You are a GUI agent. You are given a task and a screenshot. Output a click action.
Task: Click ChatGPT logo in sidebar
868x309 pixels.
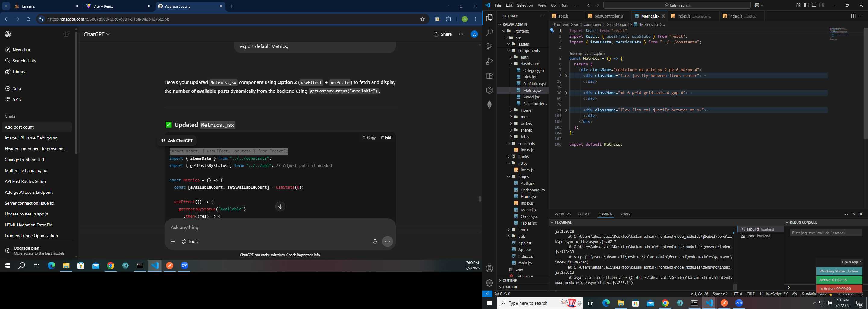tap(8, 34)
